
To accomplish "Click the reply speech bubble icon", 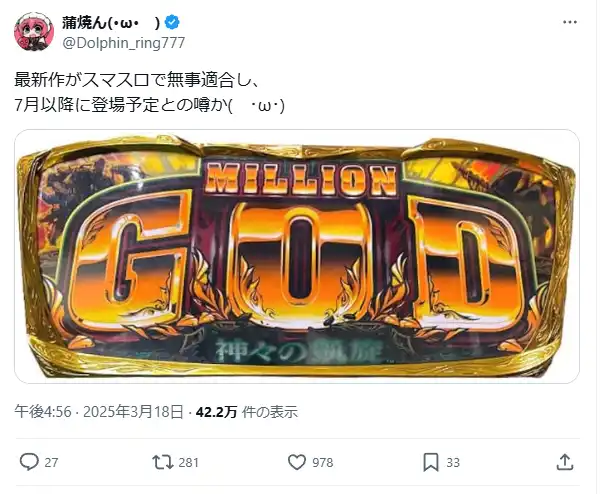I will (29, 462).
